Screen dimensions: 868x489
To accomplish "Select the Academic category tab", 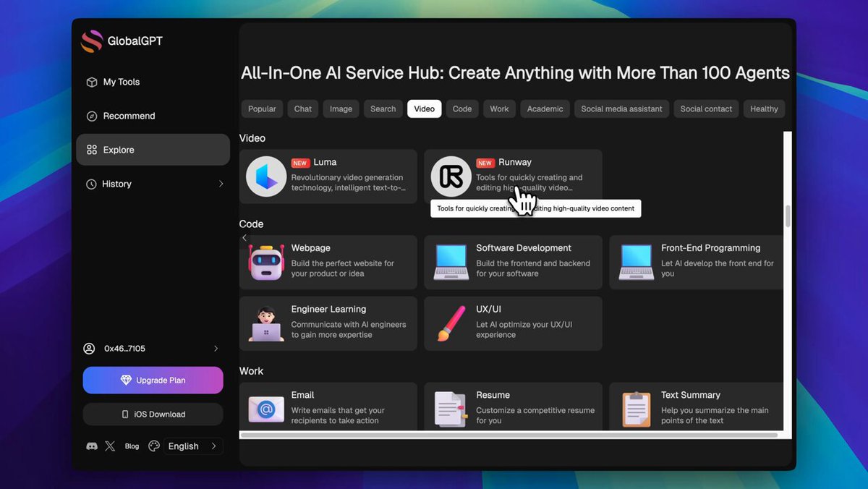I will pos(545,109).
